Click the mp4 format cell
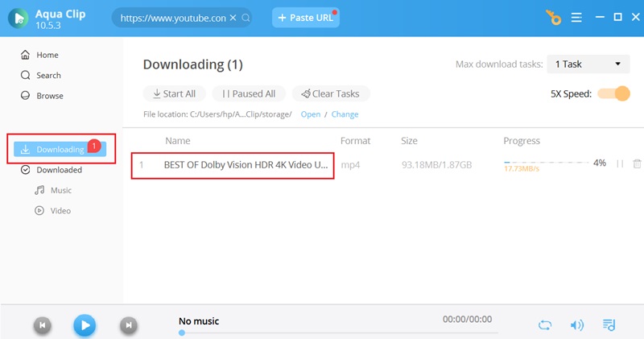 click(x=350, y=165)
